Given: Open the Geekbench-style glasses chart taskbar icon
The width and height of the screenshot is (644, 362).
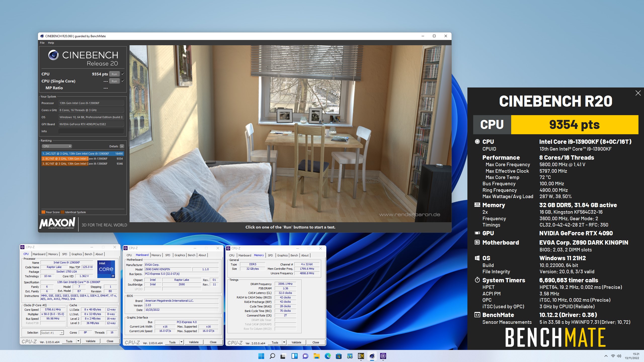Looking at the screenshot, I should [x=350, y=356].
